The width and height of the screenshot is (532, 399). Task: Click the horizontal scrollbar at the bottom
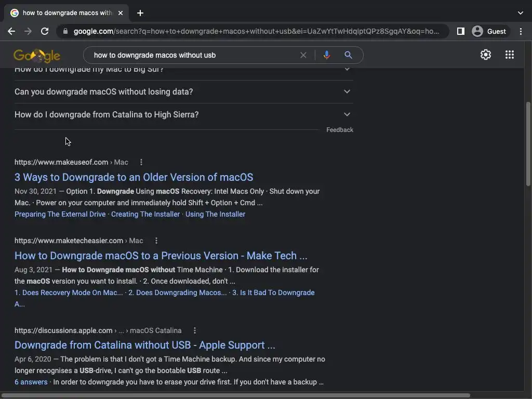[236, 395]
